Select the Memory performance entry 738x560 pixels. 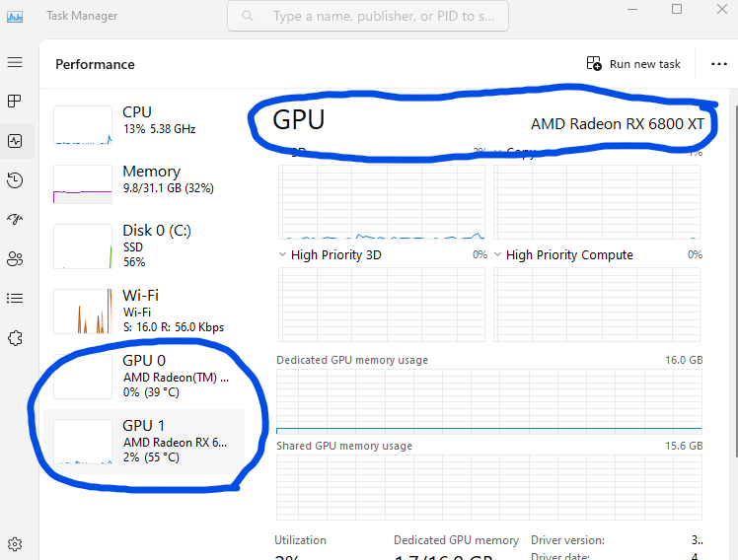coord(148,179)
